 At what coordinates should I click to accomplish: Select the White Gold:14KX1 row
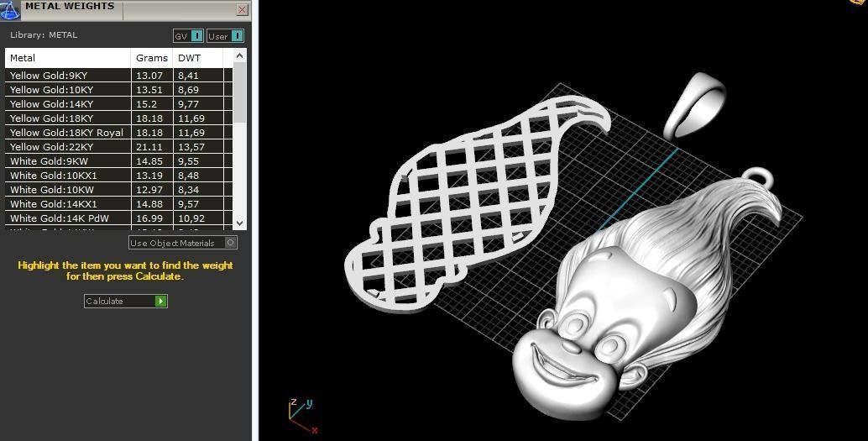click(x=118, y=204)
